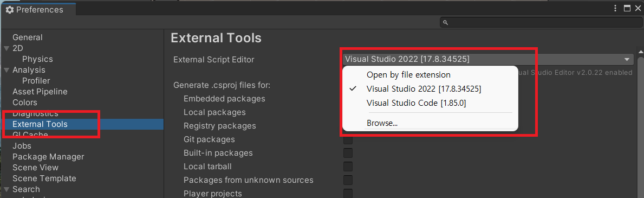The image size is (644, 198).
Task: Choose Visual Studio 2022 [17.8.34525] menu entry
Action: tap(424, 88)
